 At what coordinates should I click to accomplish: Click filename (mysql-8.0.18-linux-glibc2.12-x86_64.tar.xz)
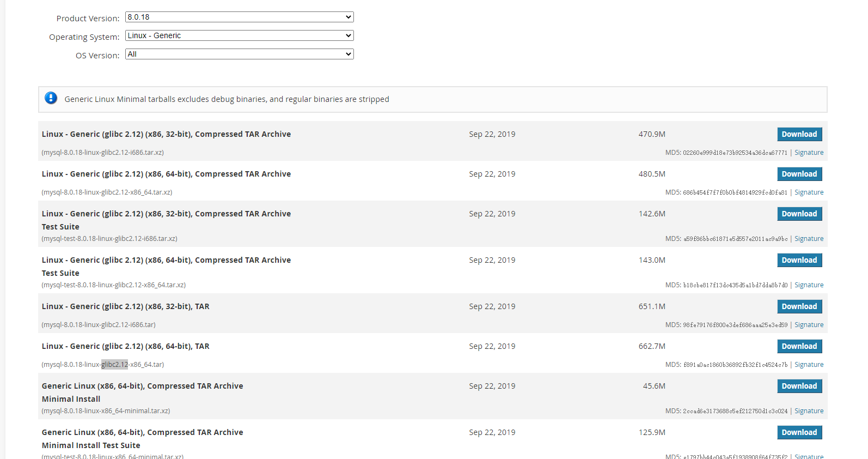tap(107, 192)
